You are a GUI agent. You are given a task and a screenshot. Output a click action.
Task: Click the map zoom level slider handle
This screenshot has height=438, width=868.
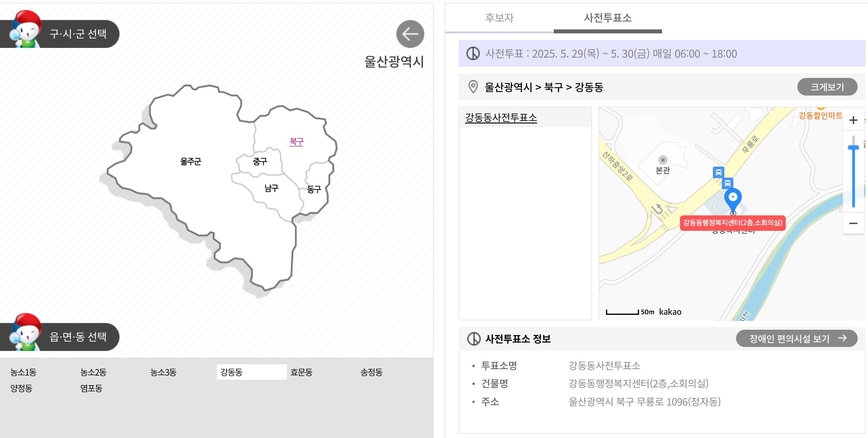(x=853, y=147)
